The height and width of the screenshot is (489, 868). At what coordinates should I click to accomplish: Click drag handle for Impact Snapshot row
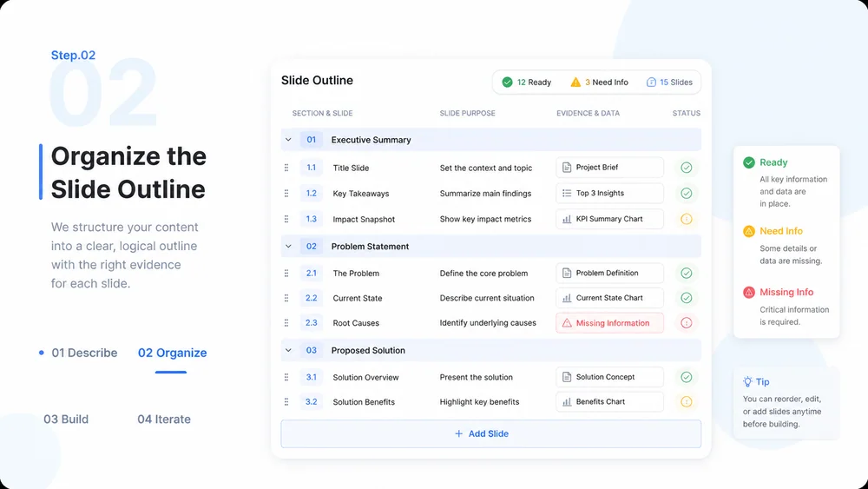pos(286,219)
